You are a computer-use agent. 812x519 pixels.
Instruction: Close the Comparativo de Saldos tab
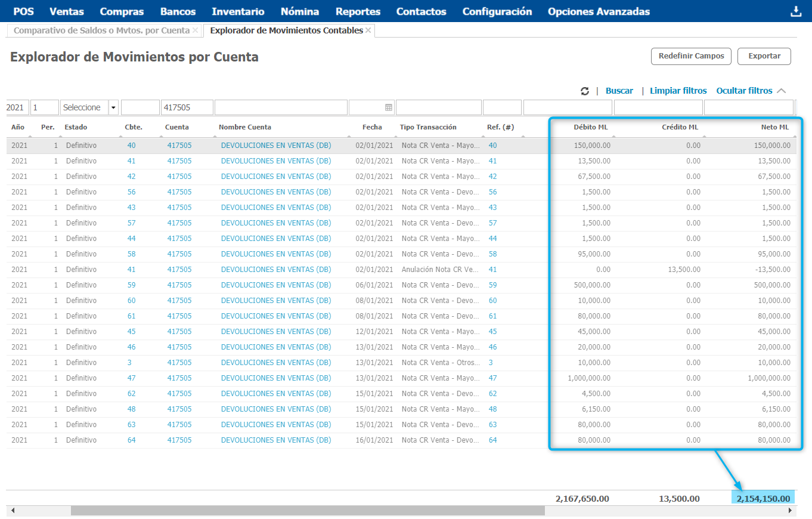click(195, 30)
